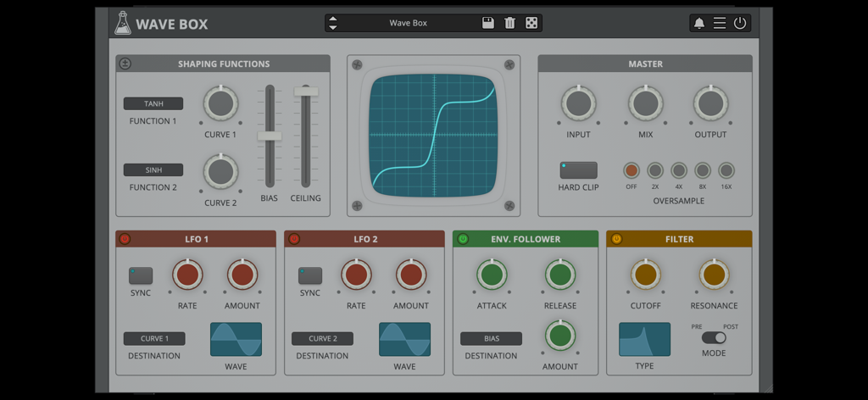Click the envelope RELEASE knob
The image size is (868, 400).
click(x=560, y=275)
